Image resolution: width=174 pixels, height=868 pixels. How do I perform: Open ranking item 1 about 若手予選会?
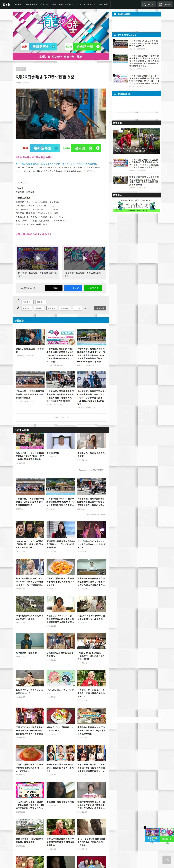(x=136, y=44)
